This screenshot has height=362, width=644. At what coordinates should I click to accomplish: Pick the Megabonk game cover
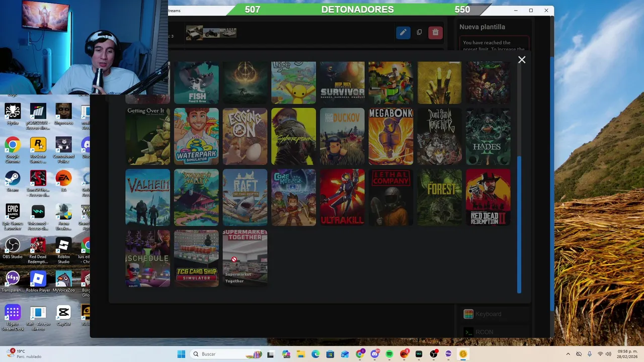pyautogui.click(x=391, y=136)
